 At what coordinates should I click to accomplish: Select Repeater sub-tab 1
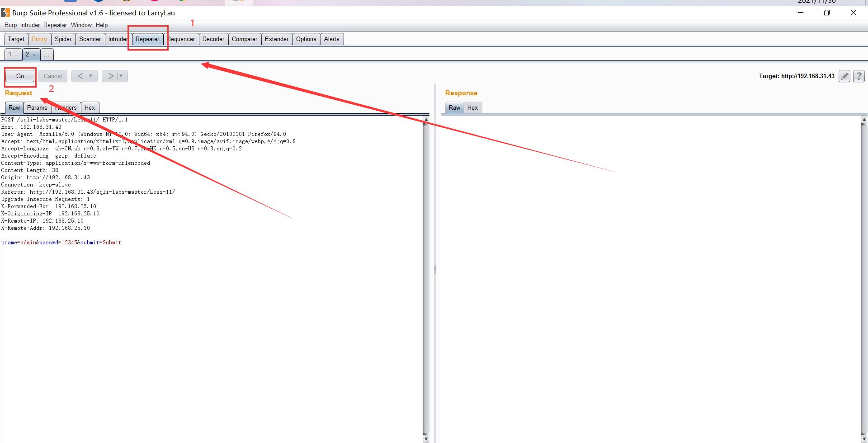tap(10, 54)
